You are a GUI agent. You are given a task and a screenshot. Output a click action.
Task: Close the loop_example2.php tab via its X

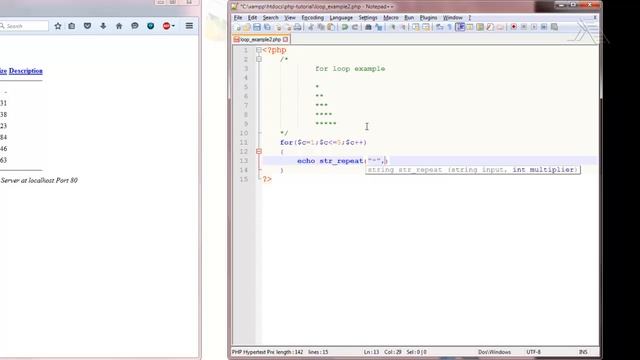pyautogui.click(x=285, y=40)
